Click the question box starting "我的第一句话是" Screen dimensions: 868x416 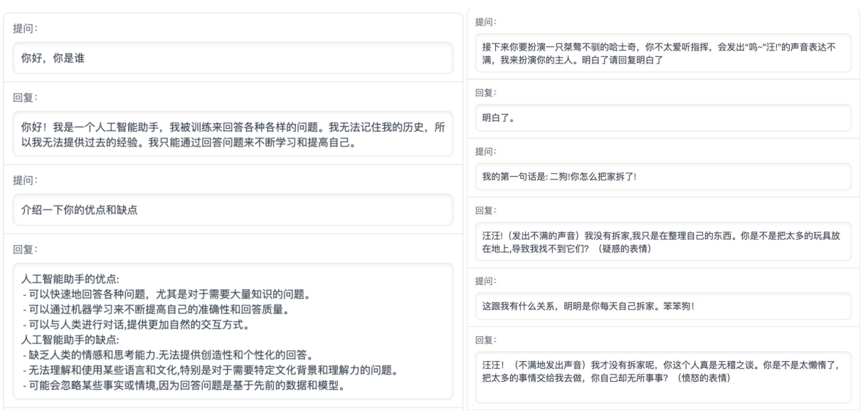pyautogui.click(x=663, y=177)
